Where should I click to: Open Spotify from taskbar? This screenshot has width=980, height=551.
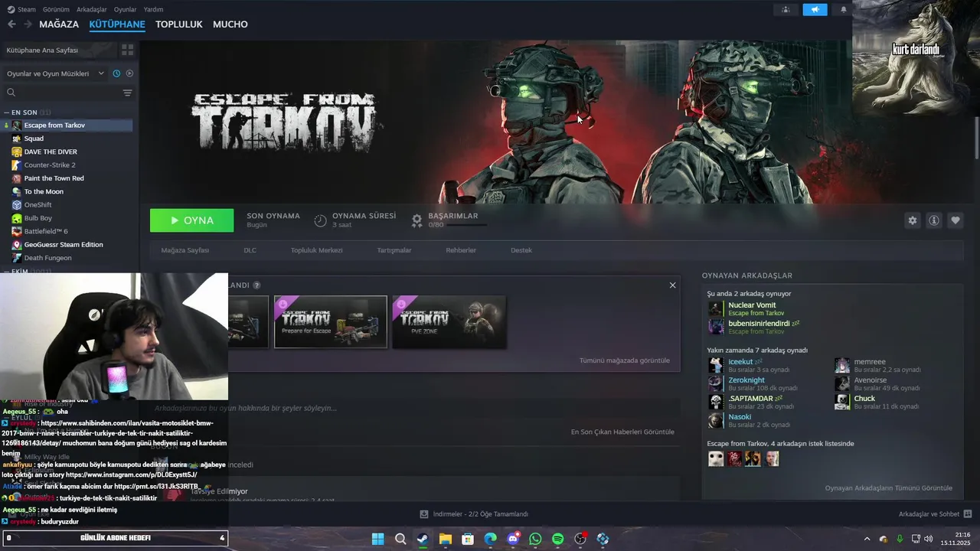click(557, 539)
